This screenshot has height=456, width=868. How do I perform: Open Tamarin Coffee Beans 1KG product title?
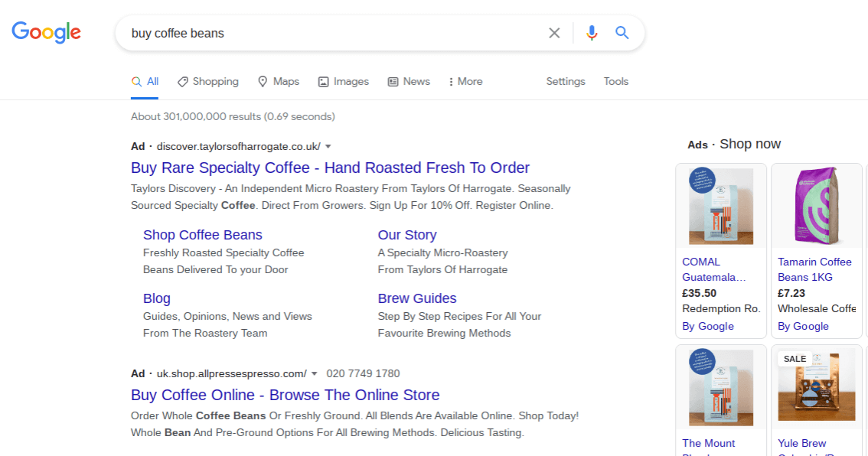(815, 269)
